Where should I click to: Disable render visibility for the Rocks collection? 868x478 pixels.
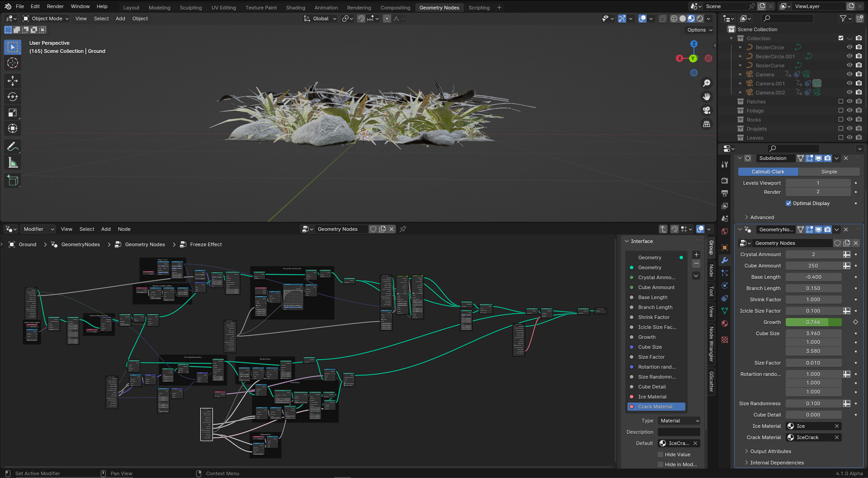[x=859, y=119]
